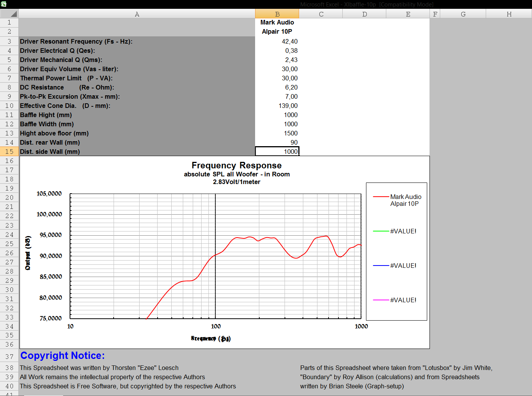Click 'Driver Mechanical Q (Qms):' label

[61, 60]
